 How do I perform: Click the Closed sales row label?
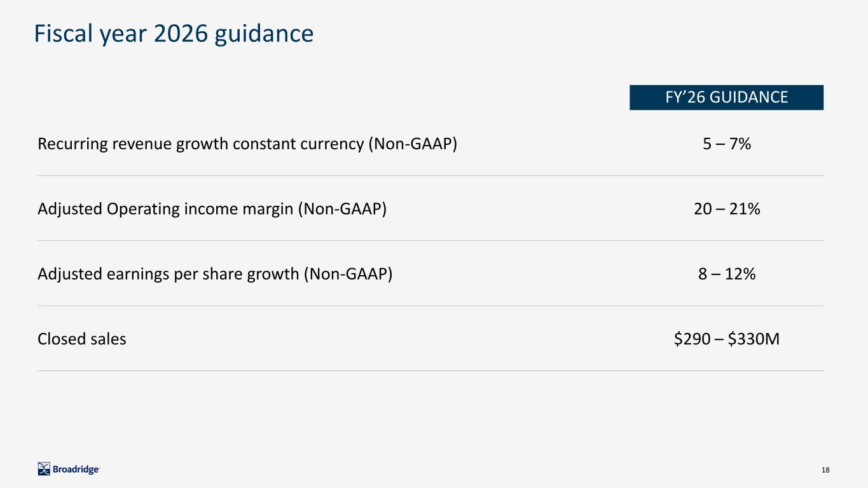pyautogui.click(x=82, y=339)
